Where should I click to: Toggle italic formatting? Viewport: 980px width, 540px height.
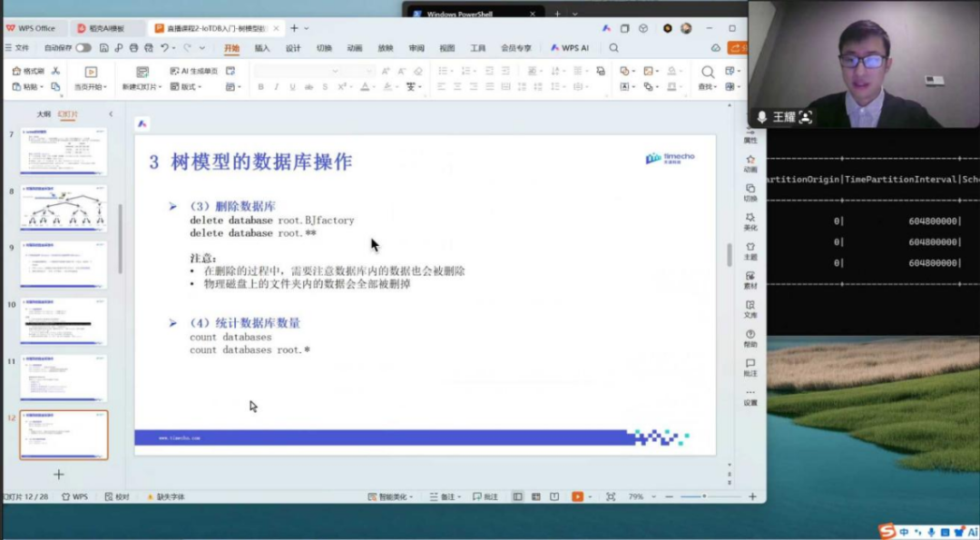[x=276, y=87]
